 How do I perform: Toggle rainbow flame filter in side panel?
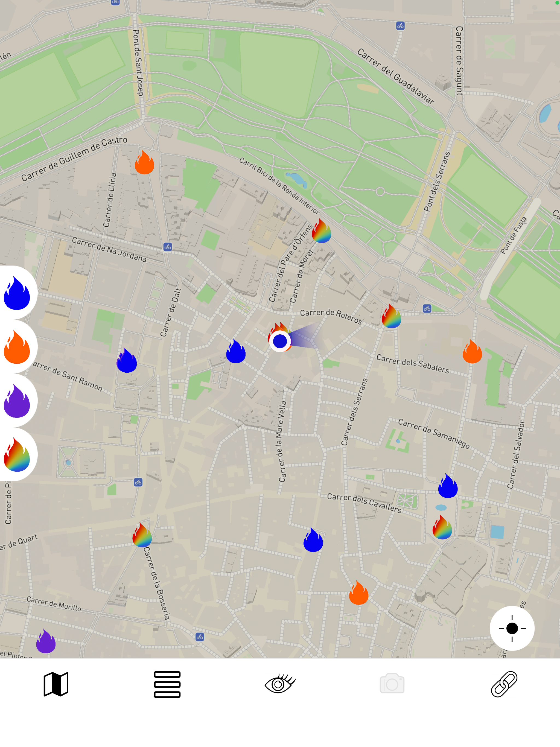[x=17, y=454]
